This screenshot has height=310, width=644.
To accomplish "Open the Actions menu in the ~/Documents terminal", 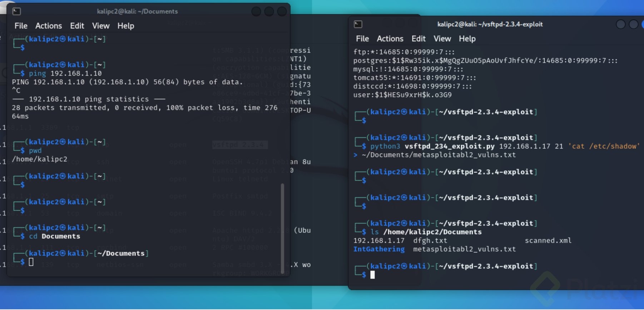I will (x=49, y=26).
